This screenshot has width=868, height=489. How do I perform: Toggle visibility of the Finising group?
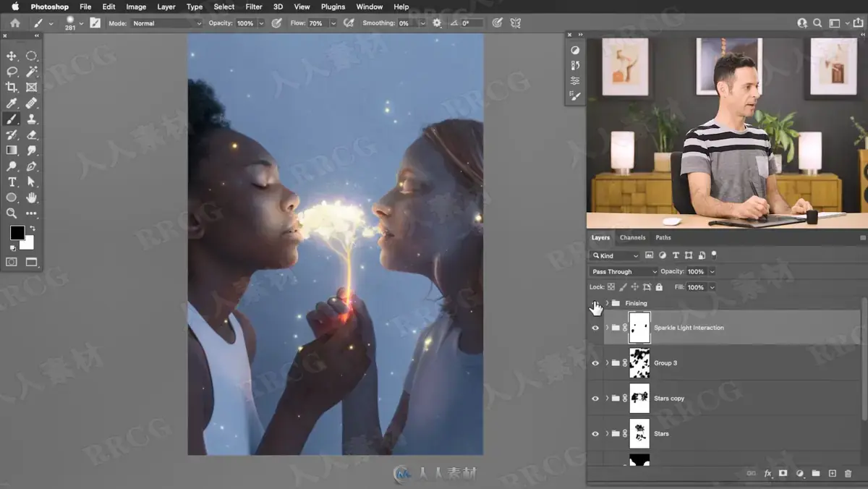(595, 303)
